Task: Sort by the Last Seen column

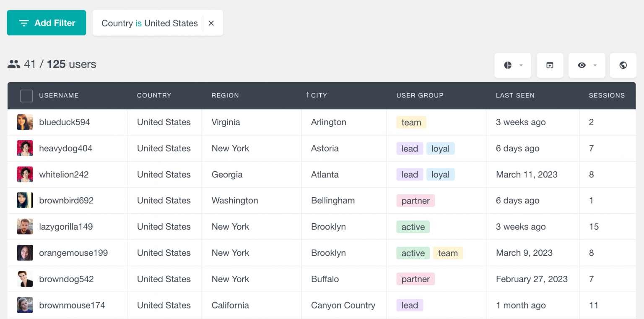Action: point(515,96)
